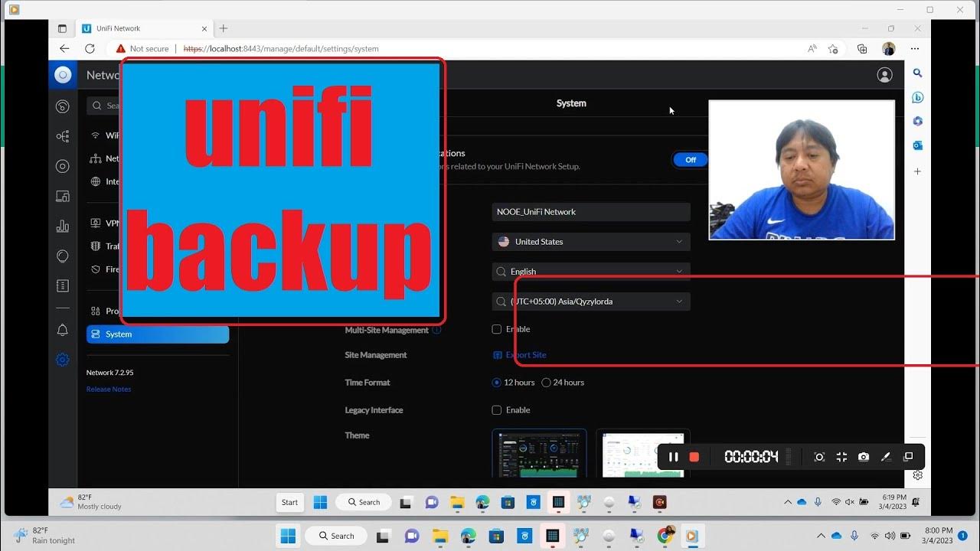Screen dimensions: 980x551
Task: Select the 24 hours time format
Action: [x=546, y=383]
